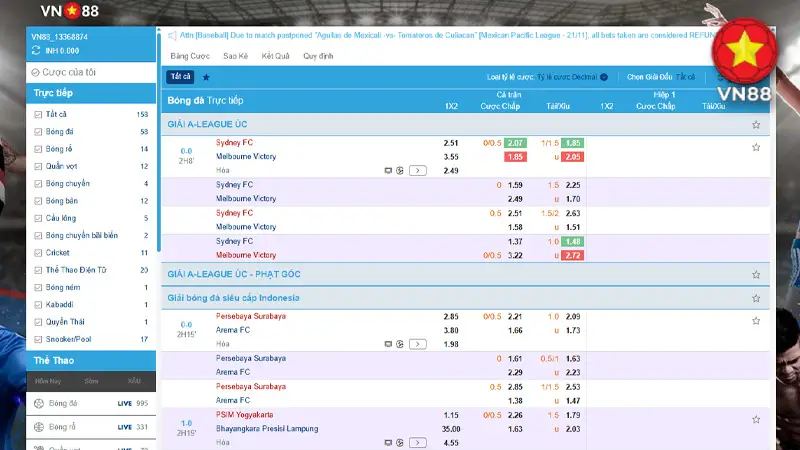Viewport: 800px width, 450px height.
Task: Open live TV icon for Sydney FC match
Action: coord(389,171)
